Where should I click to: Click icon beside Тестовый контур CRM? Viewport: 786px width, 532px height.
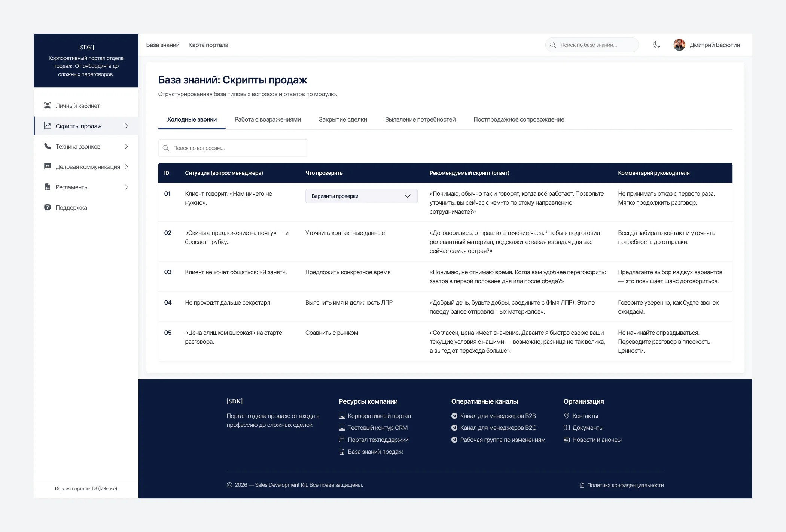342,428
